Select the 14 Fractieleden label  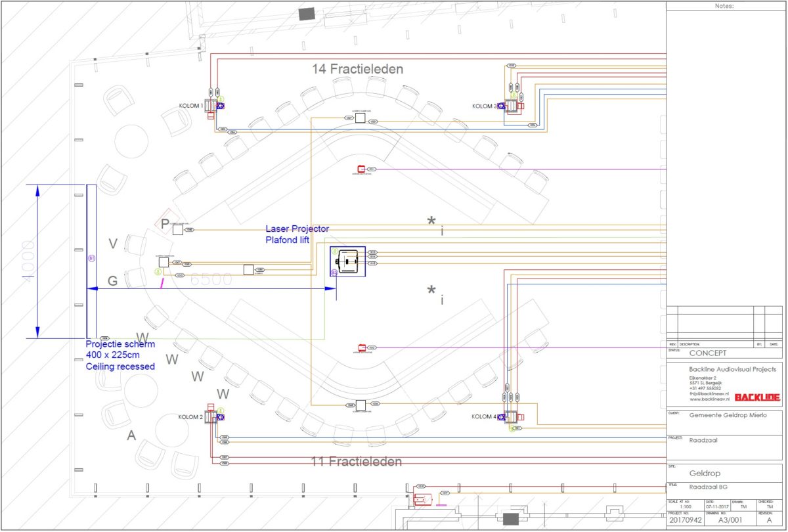coord(358,68)
